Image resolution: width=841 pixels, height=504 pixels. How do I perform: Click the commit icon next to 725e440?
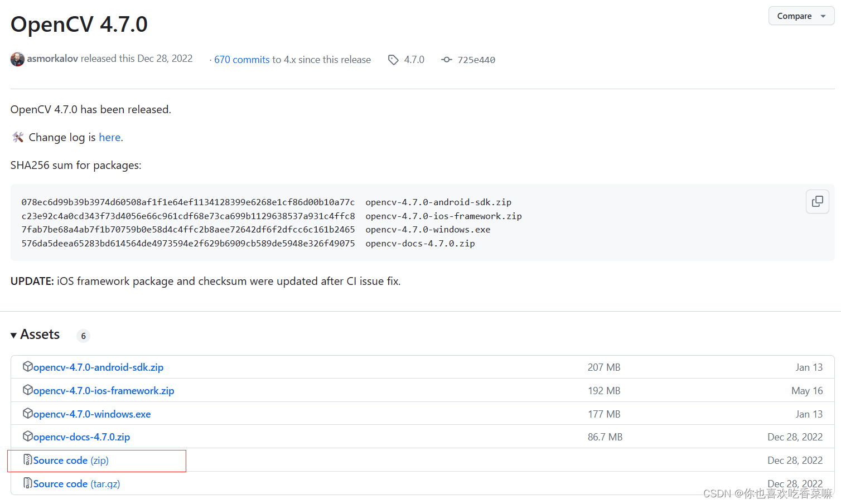click(446, 59)
